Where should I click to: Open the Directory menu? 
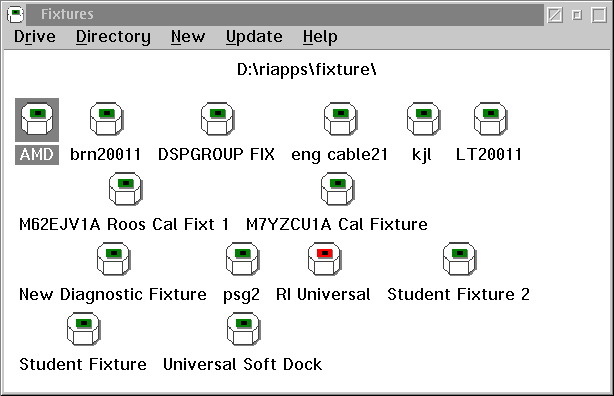(113, 37)
